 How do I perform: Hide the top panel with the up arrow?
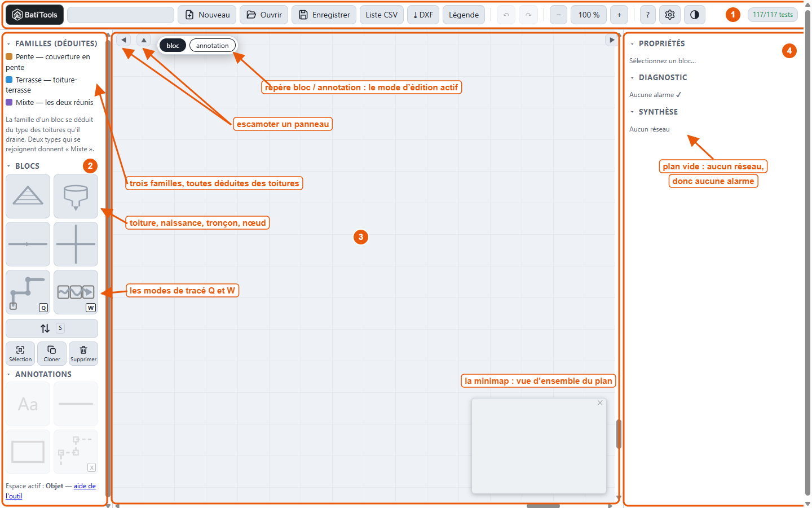[x=144, y=40]
